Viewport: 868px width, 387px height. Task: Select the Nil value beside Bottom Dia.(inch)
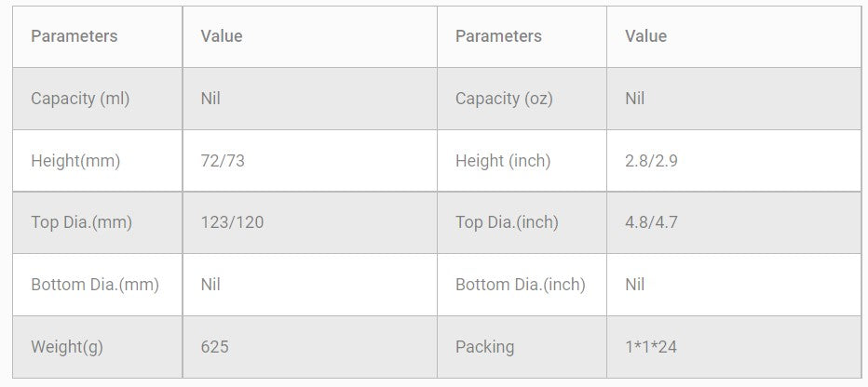click(635, 285)
